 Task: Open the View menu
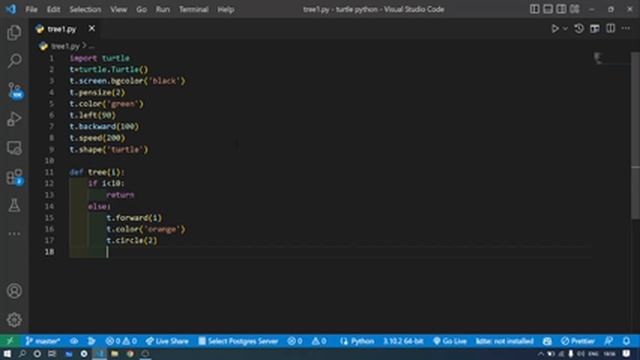pyautogui.click(x=118, y=9)
